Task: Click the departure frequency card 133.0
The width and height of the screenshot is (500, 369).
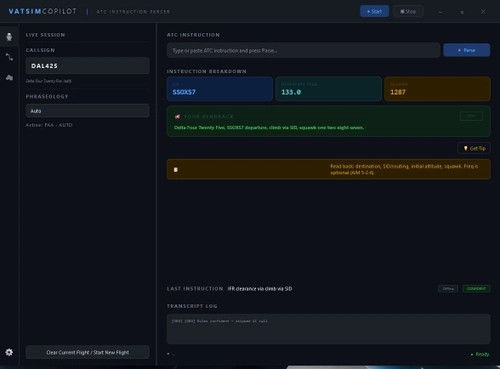Action: point(329,89)
